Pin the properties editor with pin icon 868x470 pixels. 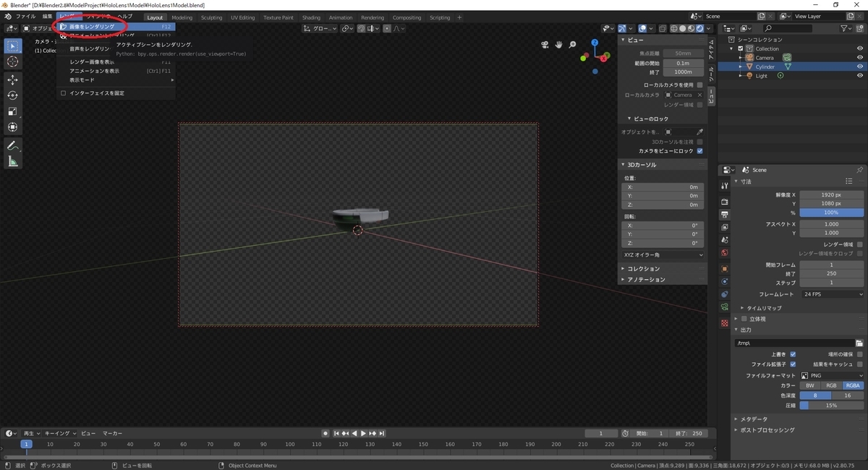(x=859, y=170)
